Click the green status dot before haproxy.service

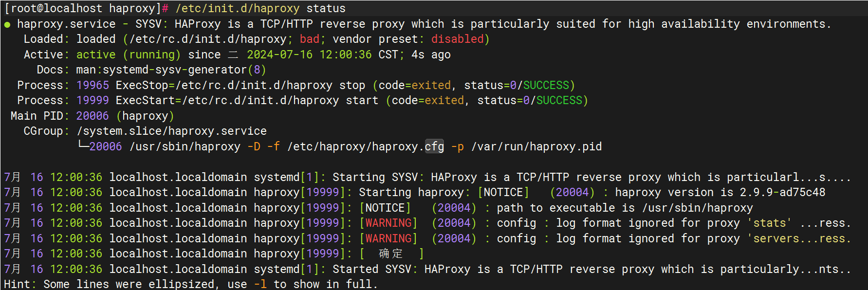point(7,24)
